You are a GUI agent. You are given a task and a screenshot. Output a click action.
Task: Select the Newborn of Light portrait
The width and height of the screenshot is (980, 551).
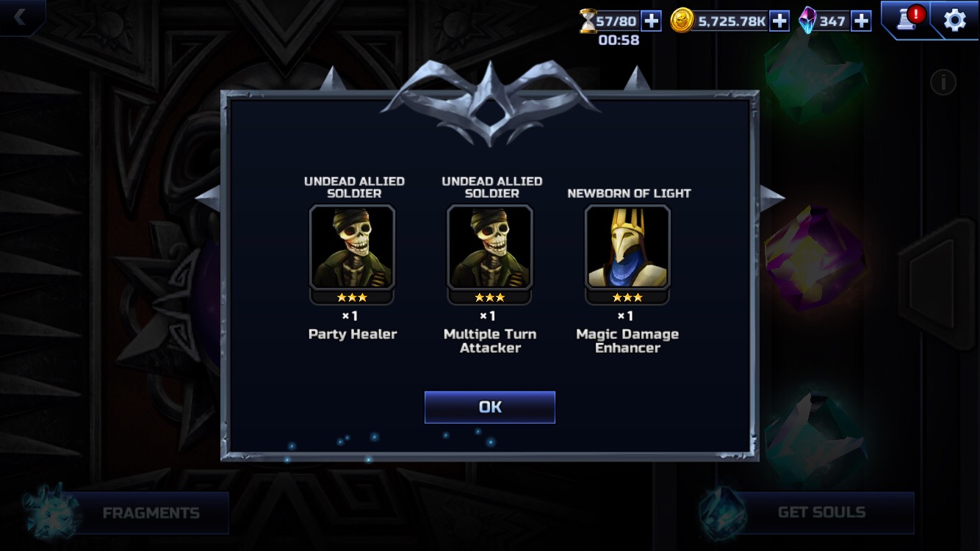(x=627, y=248)
